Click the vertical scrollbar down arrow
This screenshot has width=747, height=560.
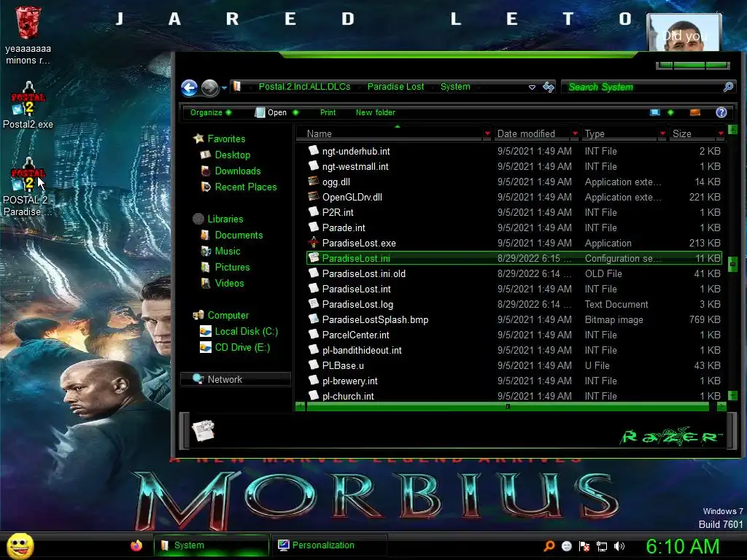point(732,396)
